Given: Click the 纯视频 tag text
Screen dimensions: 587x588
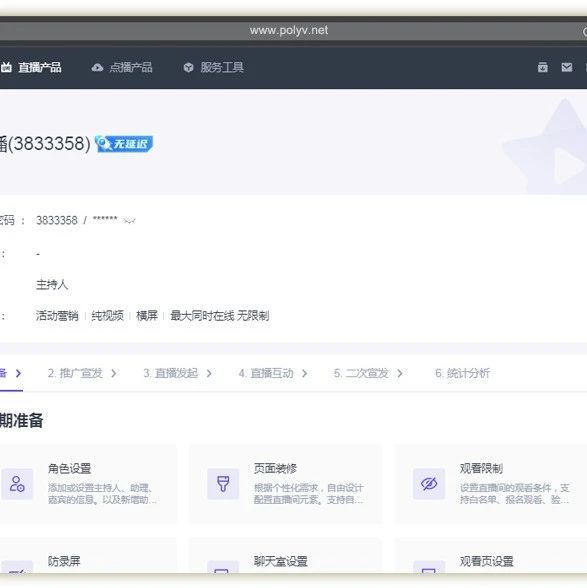Looking at the screenshot, I should [x=107, y=316].
